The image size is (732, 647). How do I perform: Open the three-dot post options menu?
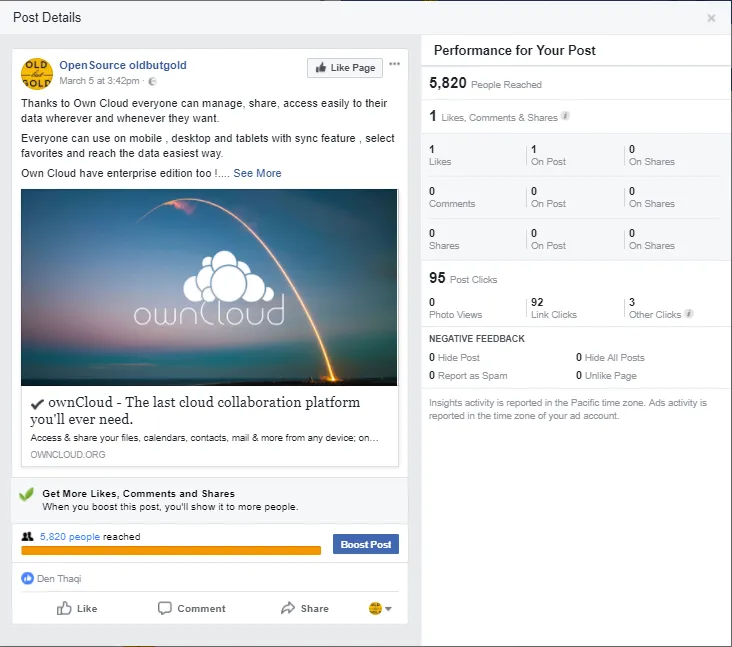(x=394, y=64)
